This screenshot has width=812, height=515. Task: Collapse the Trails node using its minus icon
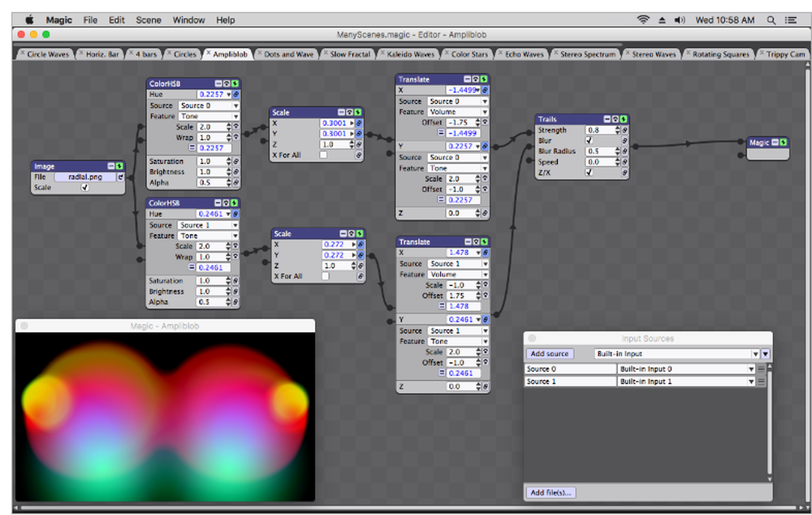607,119
